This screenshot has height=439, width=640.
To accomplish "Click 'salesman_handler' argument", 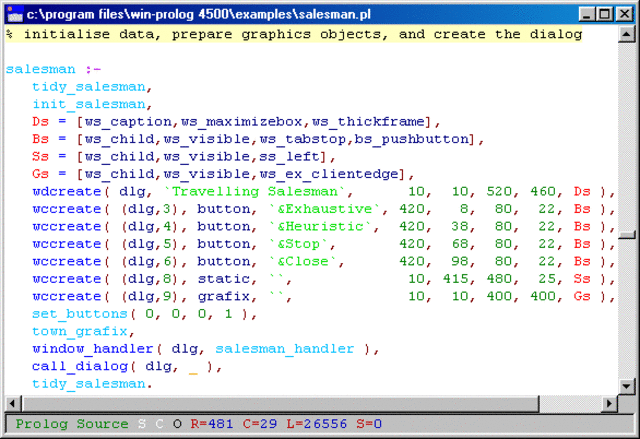I will (x=284, y=349).
